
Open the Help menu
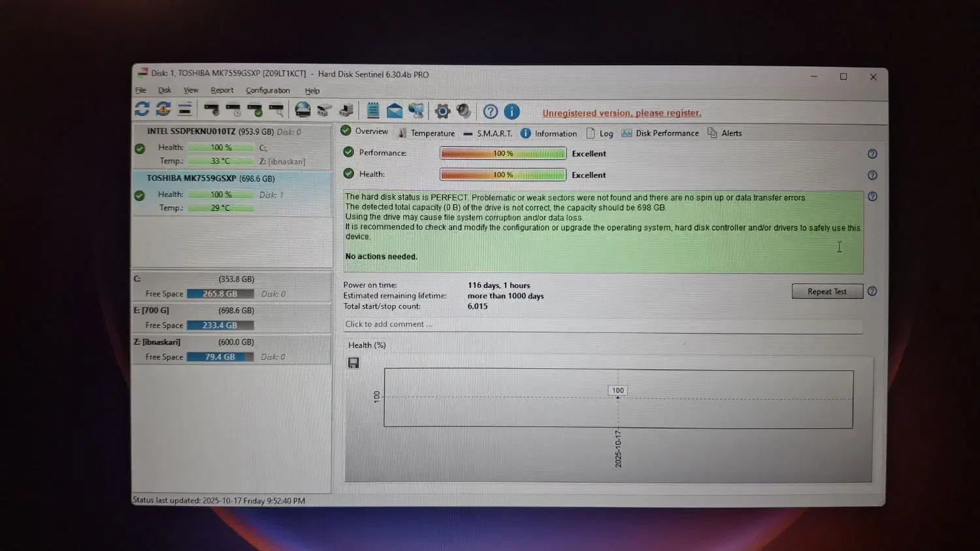312,91
